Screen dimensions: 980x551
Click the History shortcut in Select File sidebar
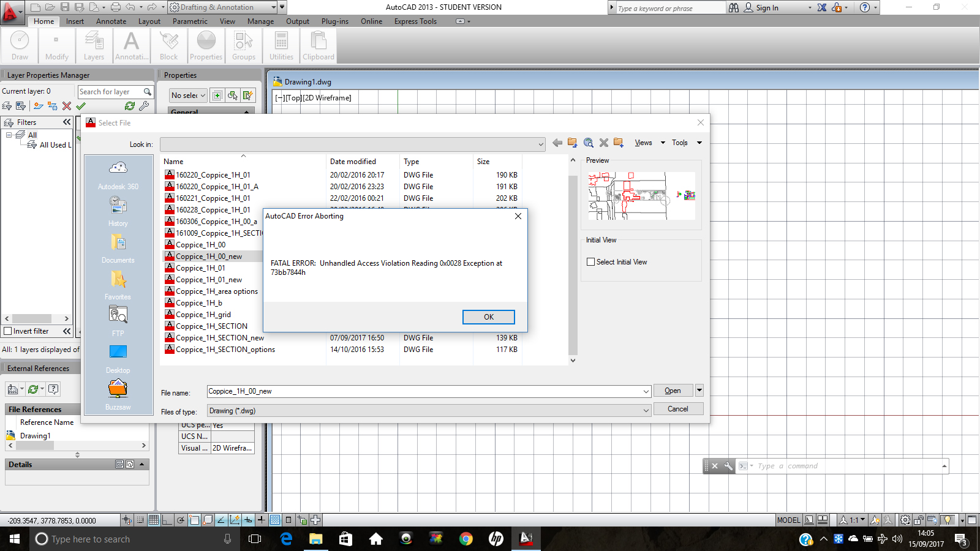(x=118, y=212)
